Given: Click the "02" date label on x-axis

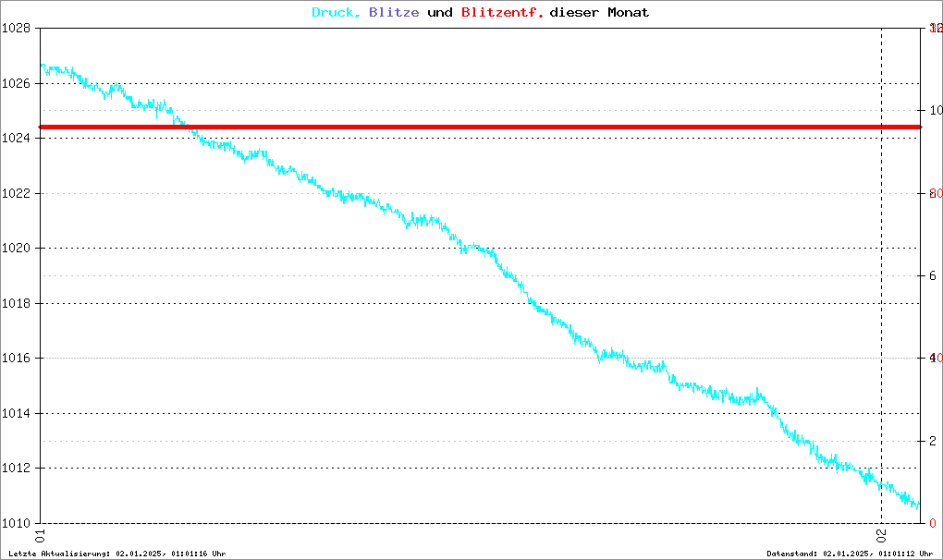Looking at the screenshot, I should coord(881,535).
